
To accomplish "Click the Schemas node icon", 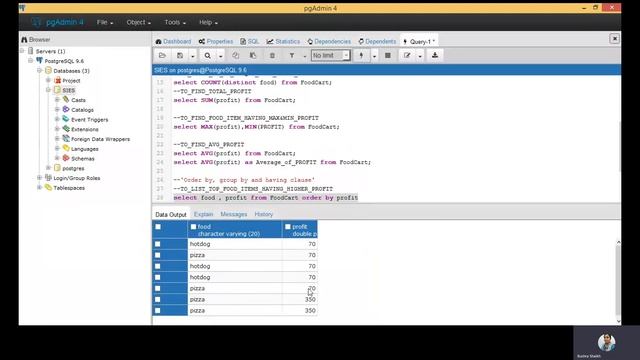I will click(66, 158).
